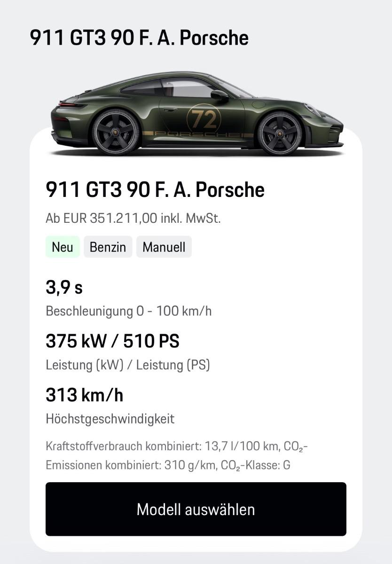
Task: Tap the Beschleunigung 0 - 100 km/h label
Action: pyautogui.click(x=128, y=311)
